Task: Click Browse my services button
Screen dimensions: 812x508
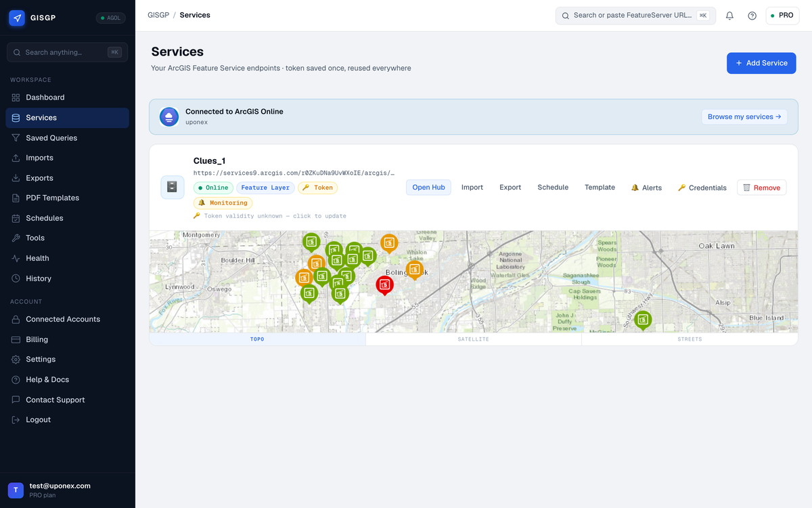Action: [x=744, y=117]
